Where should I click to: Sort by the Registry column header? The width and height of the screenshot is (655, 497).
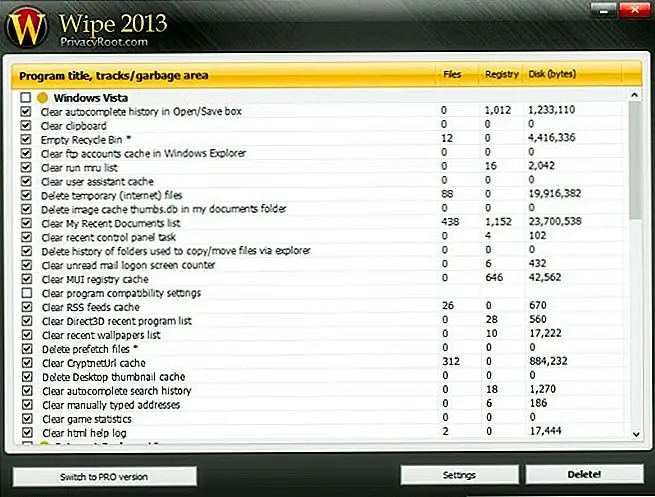499,74
